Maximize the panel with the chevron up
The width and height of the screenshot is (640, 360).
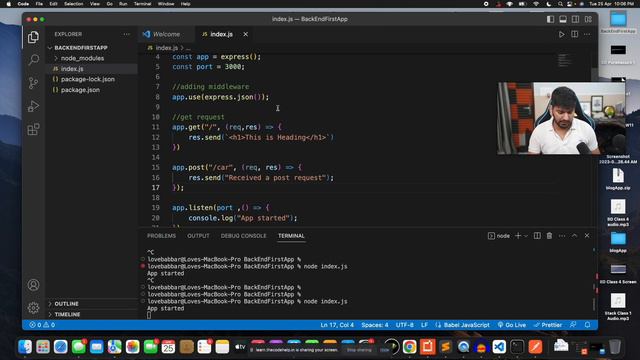point(574,236)
